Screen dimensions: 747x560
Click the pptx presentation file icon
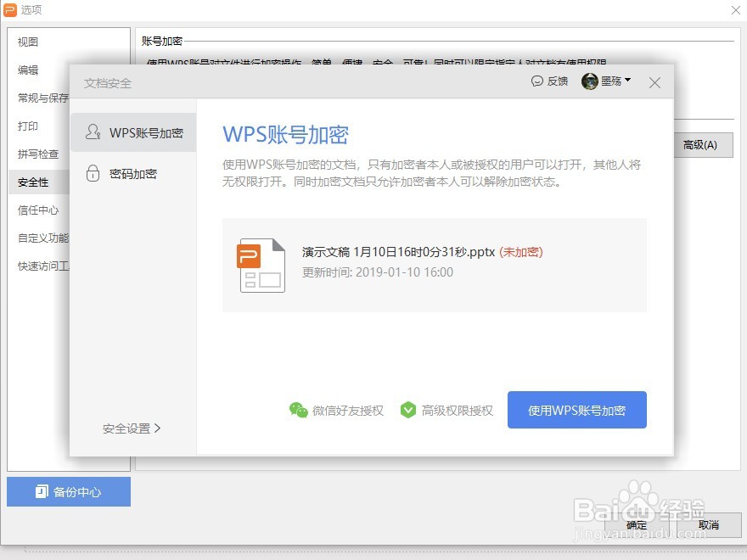click(261, 266)
